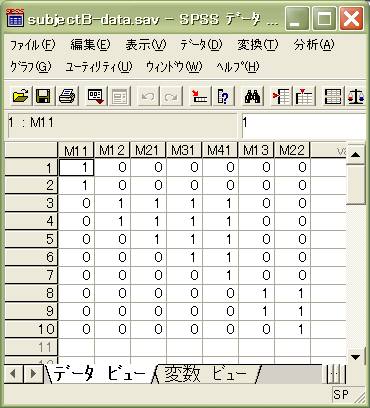Select row header 3

pos(31,203)
